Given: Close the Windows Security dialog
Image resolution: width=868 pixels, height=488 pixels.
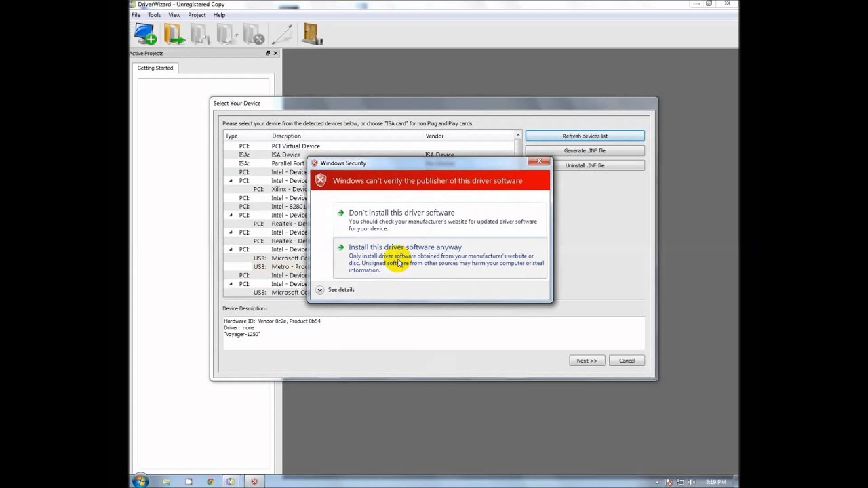Looking at the screenshot, I should pos(539,161).
